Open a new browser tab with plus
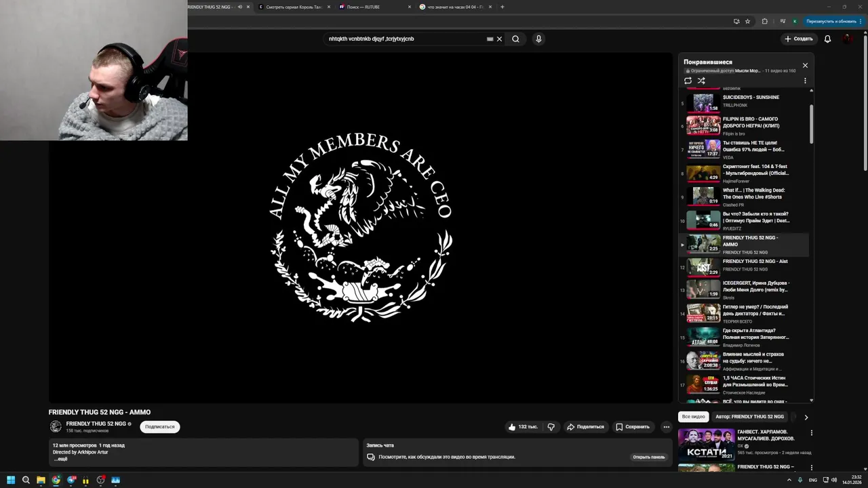The width and height of the screenshot is (868, 488). click(x=502, y=7)
